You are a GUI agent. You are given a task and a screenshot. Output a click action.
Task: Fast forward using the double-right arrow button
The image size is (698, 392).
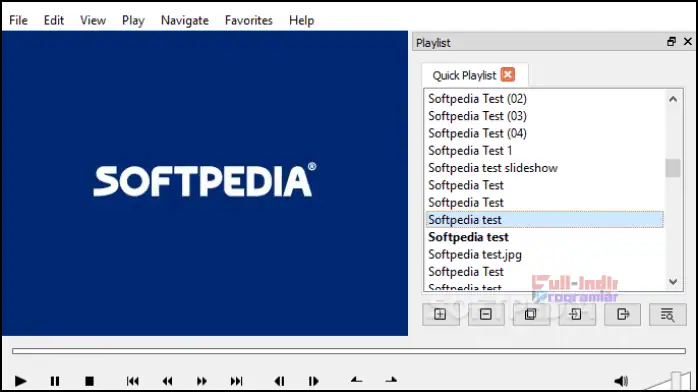click(x=202, y=381)
